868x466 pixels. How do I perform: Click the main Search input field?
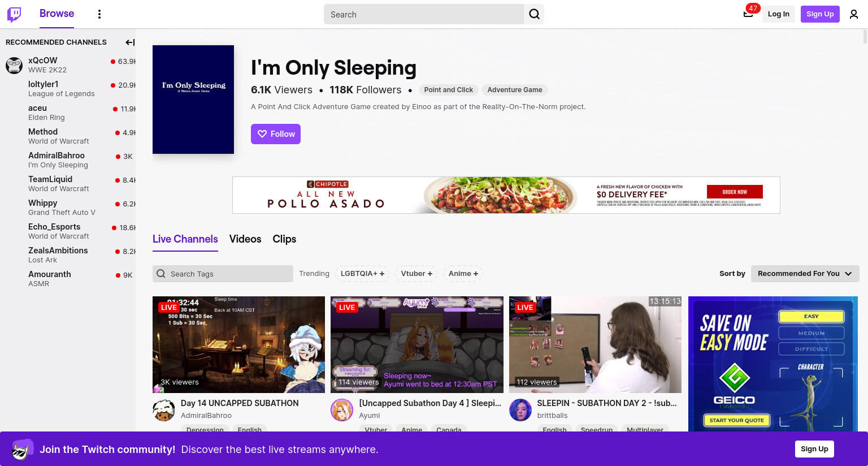pyautogui.click(x=424, y=14)
